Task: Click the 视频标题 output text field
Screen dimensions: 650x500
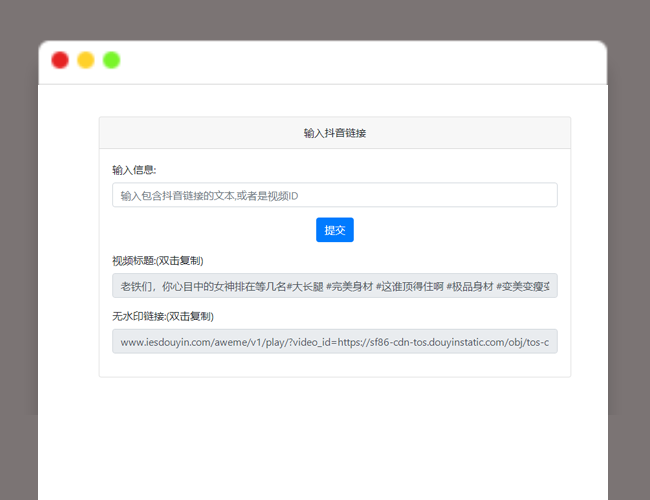Action: pyautogui.click(x=334, y=287)
